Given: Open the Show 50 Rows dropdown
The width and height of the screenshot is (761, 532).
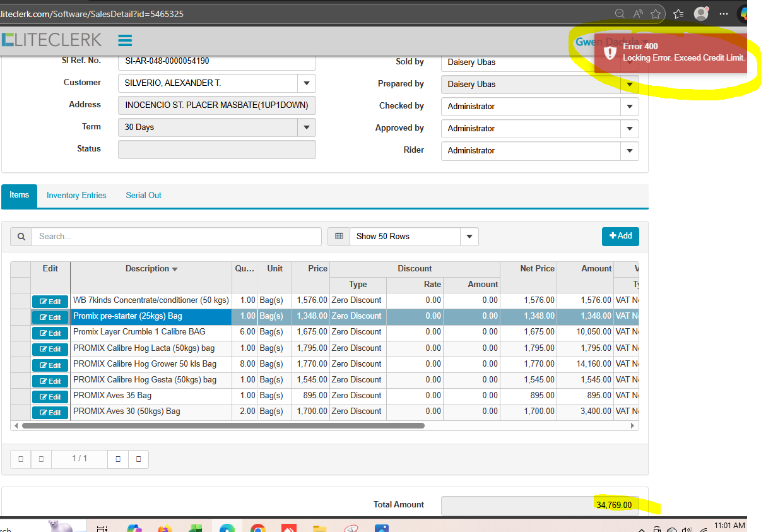Looking at the screenshot, I should pos(469,237).
